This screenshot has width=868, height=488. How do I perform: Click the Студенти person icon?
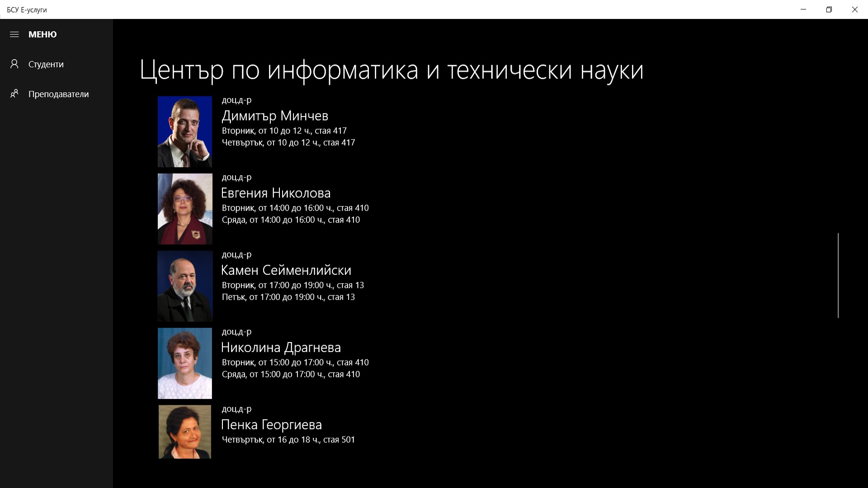pyautogui.click(x=14, y=64)
